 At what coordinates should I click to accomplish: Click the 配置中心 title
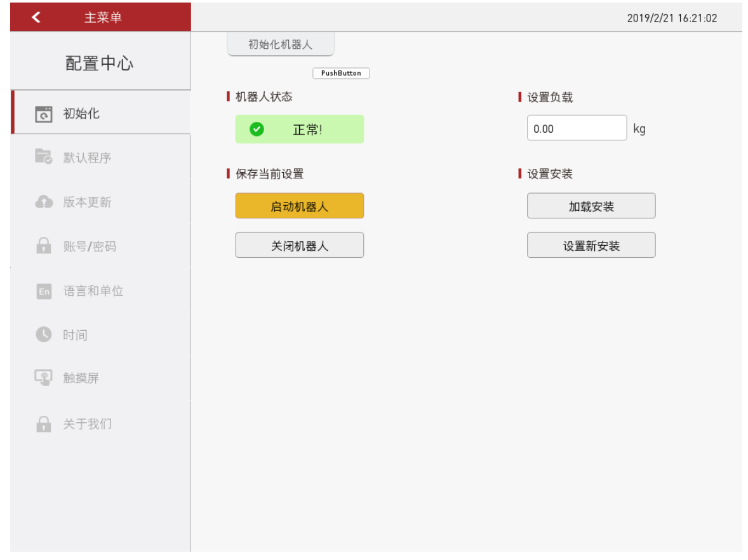pos(99,63)
